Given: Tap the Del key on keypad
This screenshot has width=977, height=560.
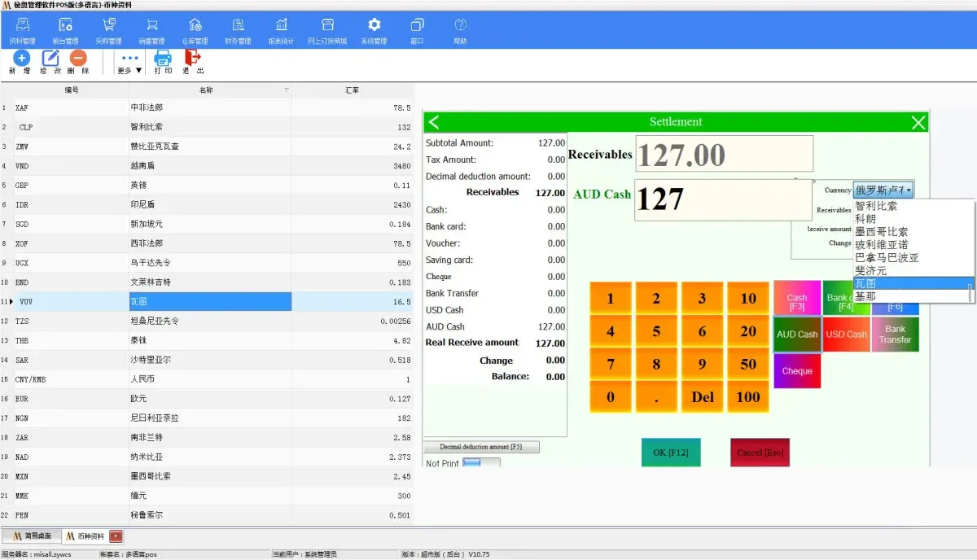Looking at the screenshot, I should (703, 397).
